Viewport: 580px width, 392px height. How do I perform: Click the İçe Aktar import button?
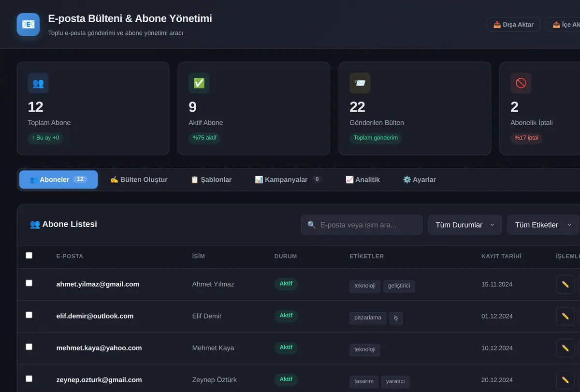[x=563, y=25]
